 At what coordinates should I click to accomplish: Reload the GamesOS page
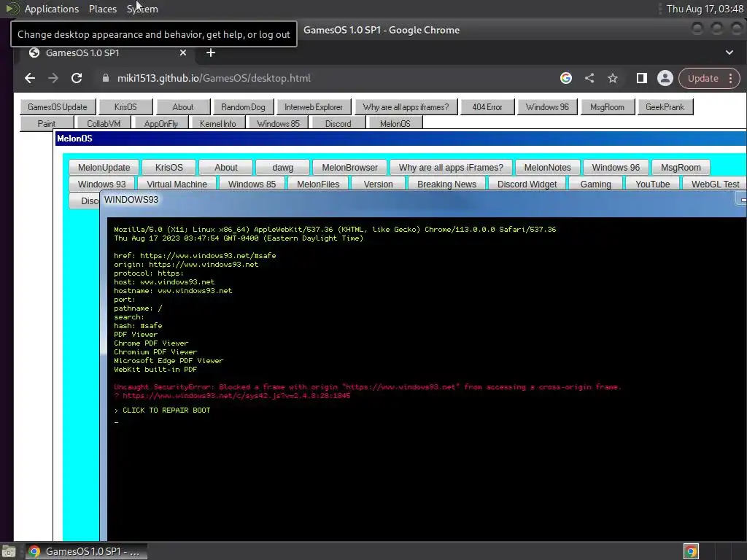[x=76, y=78]
